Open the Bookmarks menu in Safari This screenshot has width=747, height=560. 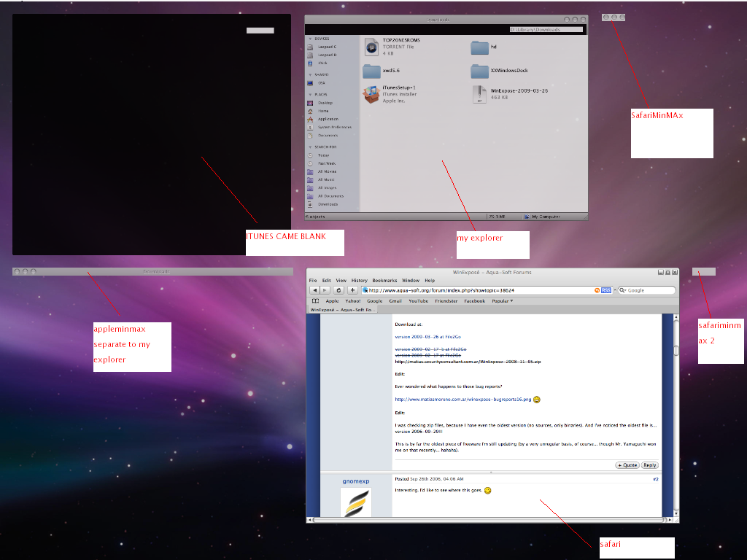coord(384,281)
